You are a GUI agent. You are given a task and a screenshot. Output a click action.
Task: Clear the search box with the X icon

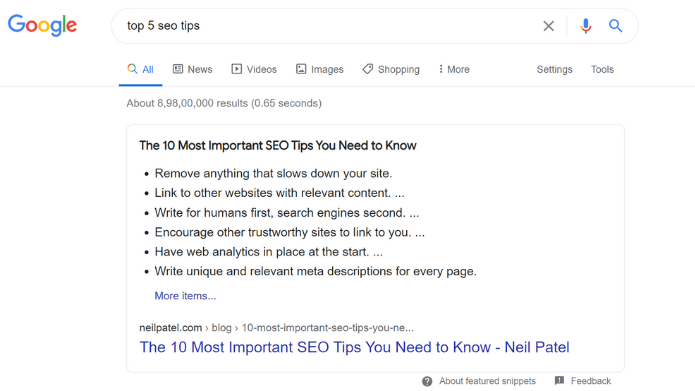click(548, 26)
